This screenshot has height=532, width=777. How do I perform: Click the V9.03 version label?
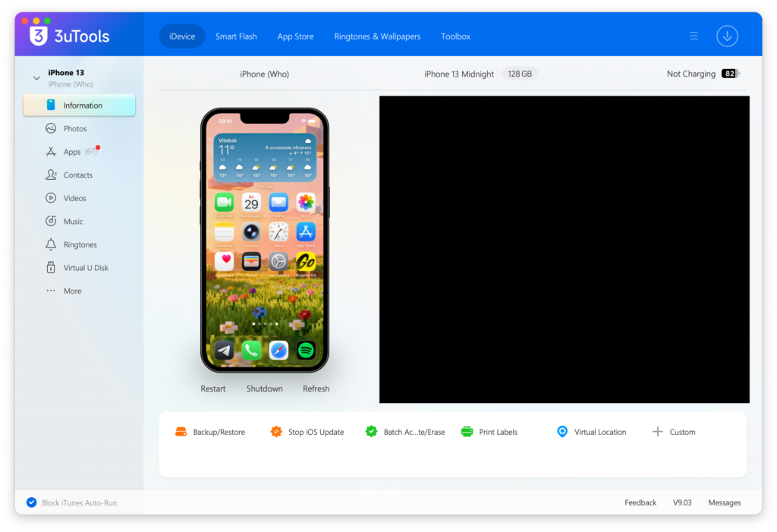[682, 502]
